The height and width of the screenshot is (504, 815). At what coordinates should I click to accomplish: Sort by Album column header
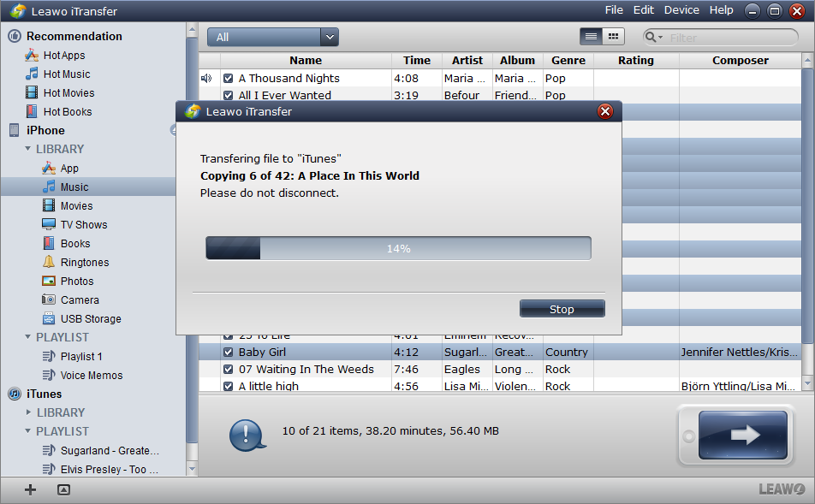pyautogui.click(x=518, y=60)
